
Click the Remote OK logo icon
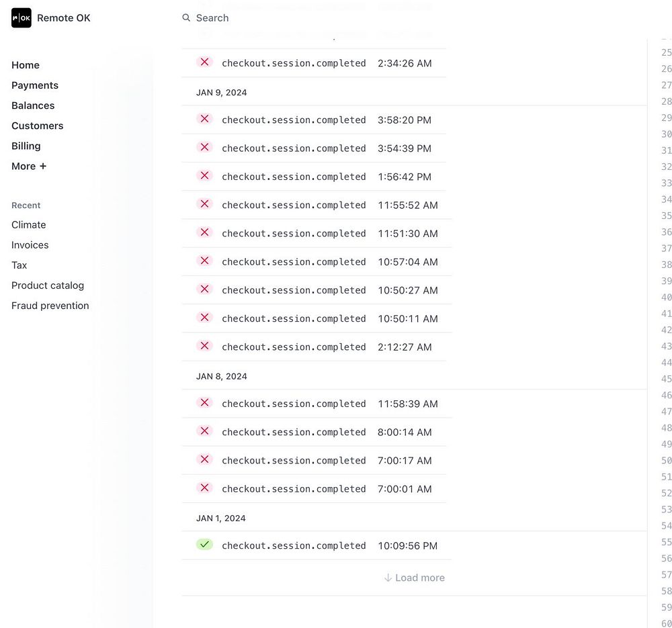(21, 18)
